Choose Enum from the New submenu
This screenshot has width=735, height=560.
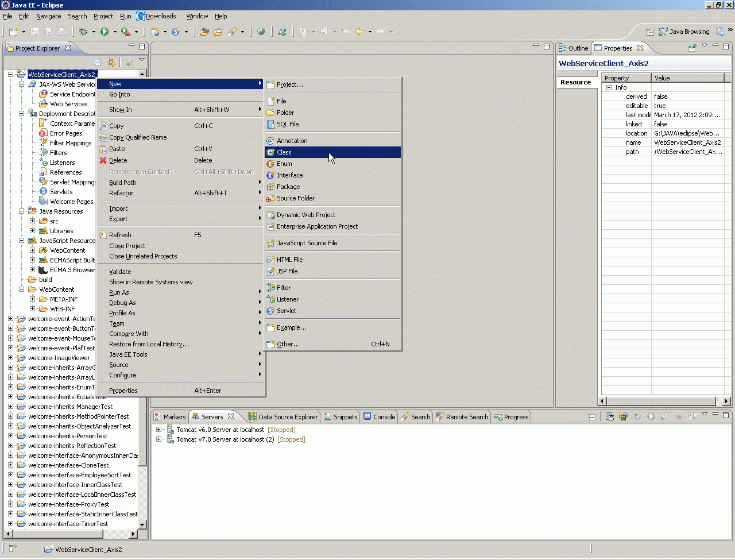point(333,164)
